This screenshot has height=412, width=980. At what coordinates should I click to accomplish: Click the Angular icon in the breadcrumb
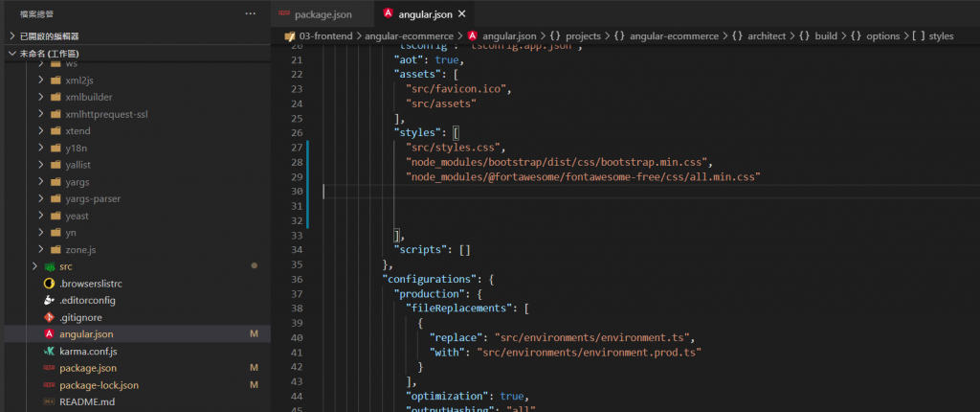(x=473, y=35)
